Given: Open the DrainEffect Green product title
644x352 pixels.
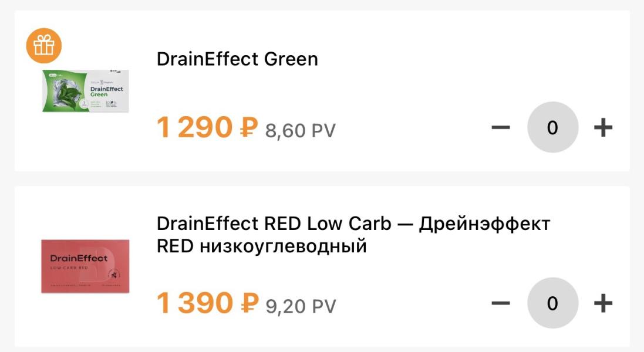Looking at the screenshot, I should pyautogui.click(x=237, y=59).
